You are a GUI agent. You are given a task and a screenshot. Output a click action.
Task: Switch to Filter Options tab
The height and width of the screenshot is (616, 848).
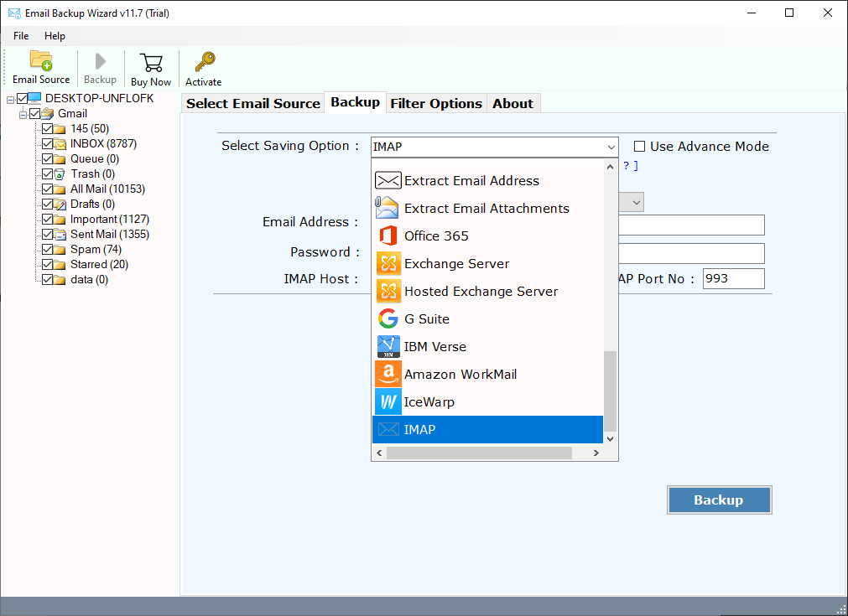(x=436, y=103)
